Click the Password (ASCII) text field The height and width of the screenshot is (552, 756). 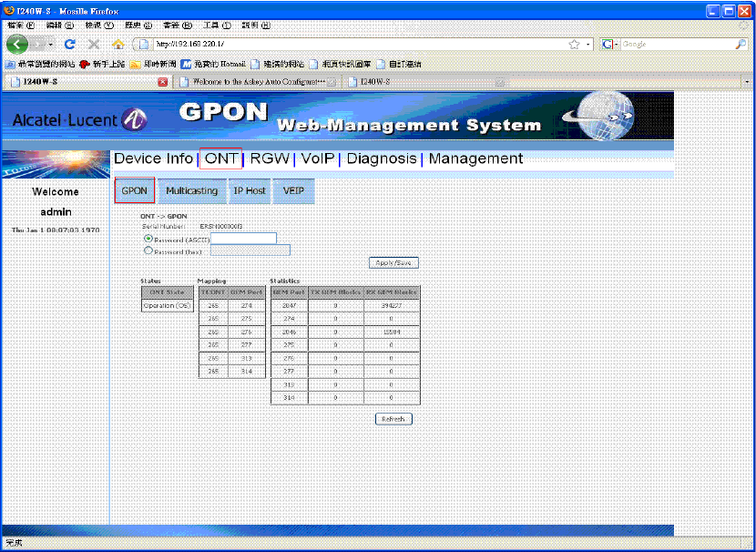point(243,238)
